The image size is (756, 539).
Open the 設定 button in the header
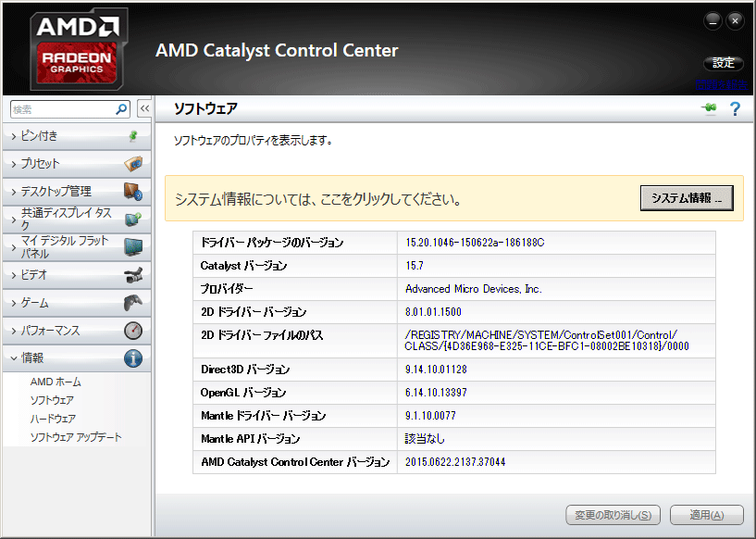pos(724,63)
